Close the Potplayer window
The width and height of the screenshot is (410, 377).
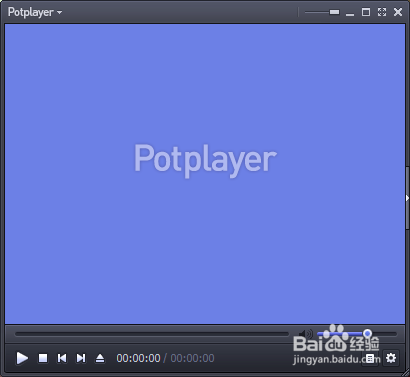[398, 12]
